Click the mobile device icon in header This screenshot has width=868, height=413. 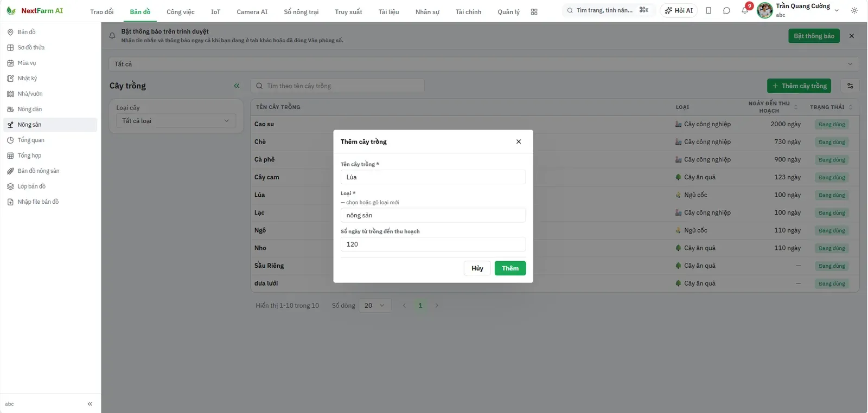click(709, 11)
